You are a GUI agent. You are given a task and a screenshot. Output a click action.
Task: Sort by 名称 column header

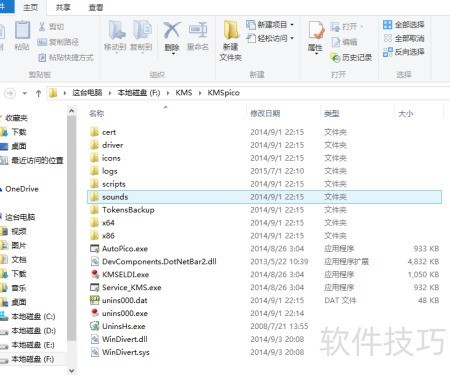click(x=97, y=114)
